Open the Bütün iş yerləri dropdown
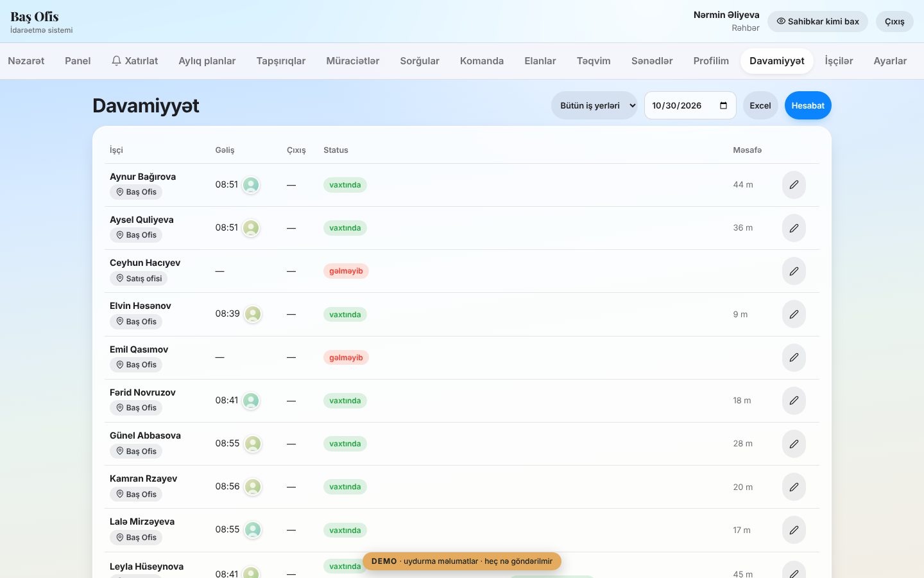The width and height of the screenshot is (924, 578). tap(594, 105)
